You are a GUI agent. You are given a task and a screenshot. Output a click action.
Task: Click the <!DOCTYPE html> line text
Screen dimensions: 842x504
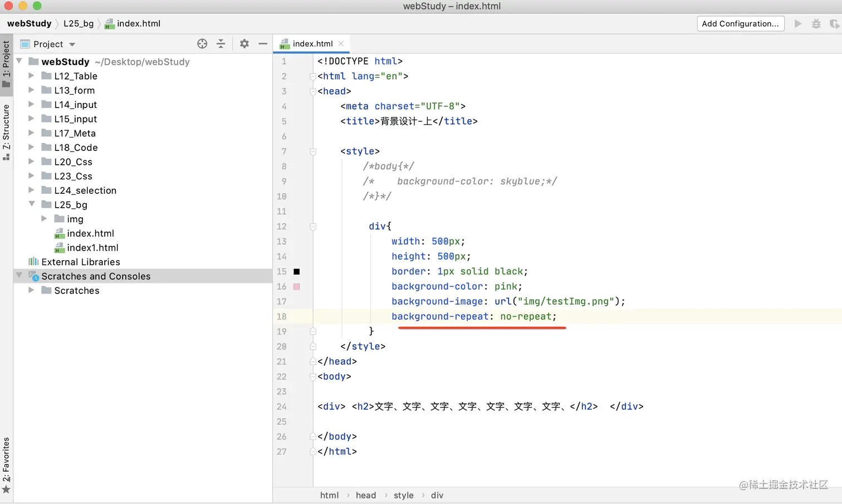coord(360,61)
